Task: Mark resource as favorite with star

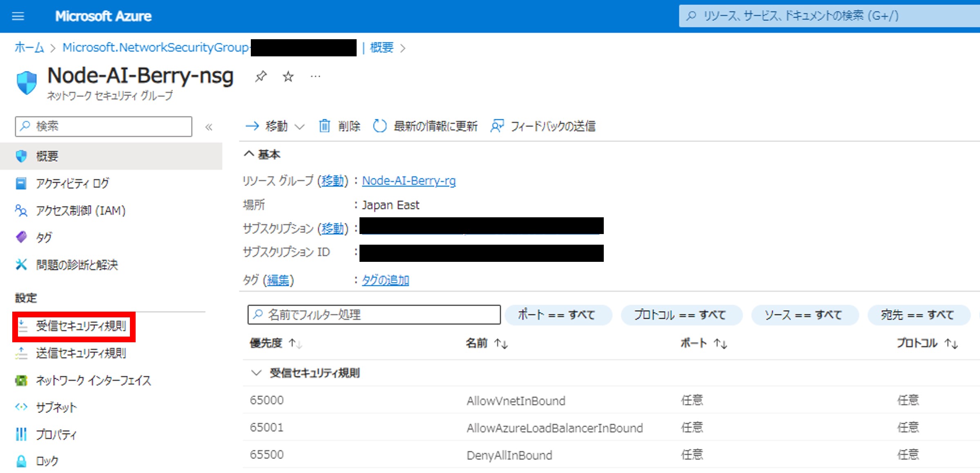Action: pos(288,76)
